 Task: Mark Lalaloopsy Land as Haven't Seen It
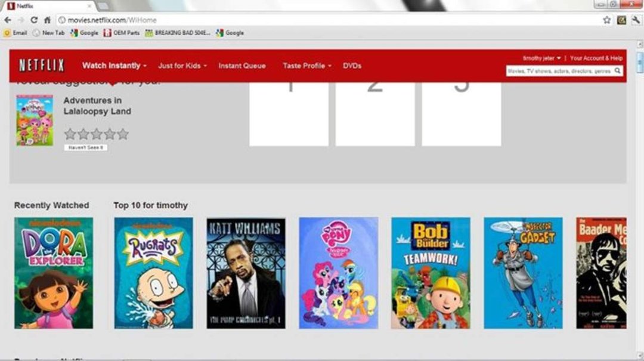(86, 147)
